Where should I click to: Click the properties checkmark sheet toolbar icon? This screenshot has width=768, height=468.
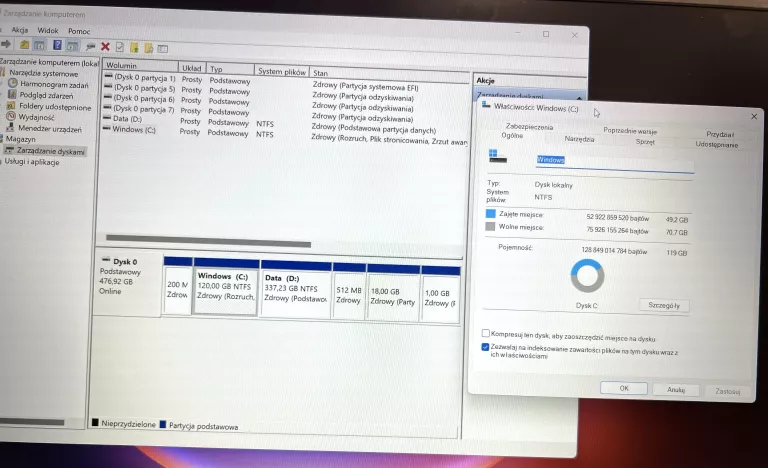(120, 47)
